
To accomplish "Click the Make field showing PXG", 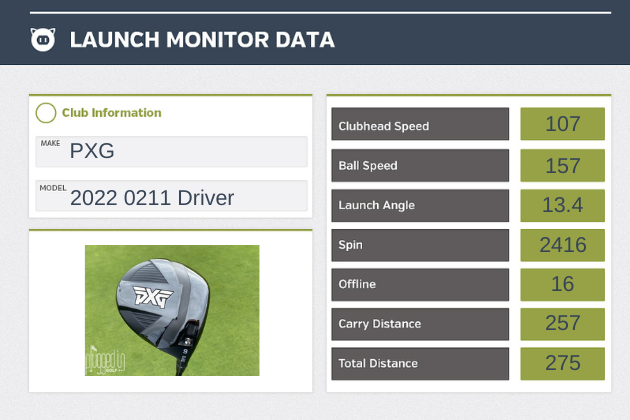I will point(171,151).
